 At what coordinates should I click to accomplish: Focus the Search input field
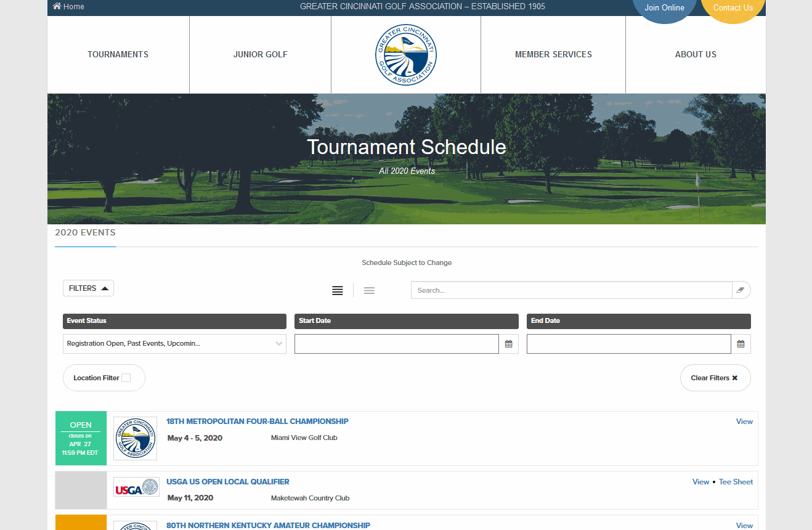click(x=571, y=290)
